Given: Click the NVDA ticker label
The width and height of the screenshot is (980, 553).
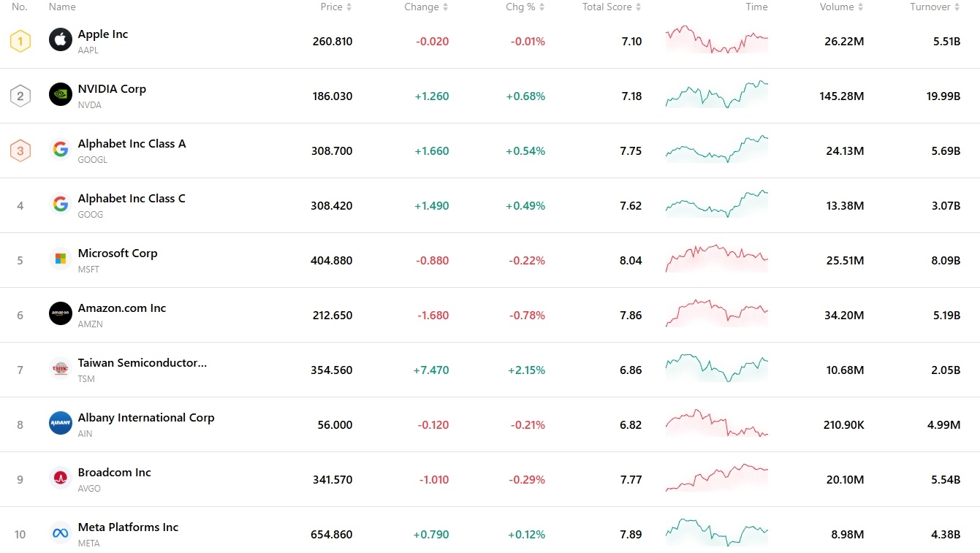Looking at the screenshot, I should tap(89, 104).
